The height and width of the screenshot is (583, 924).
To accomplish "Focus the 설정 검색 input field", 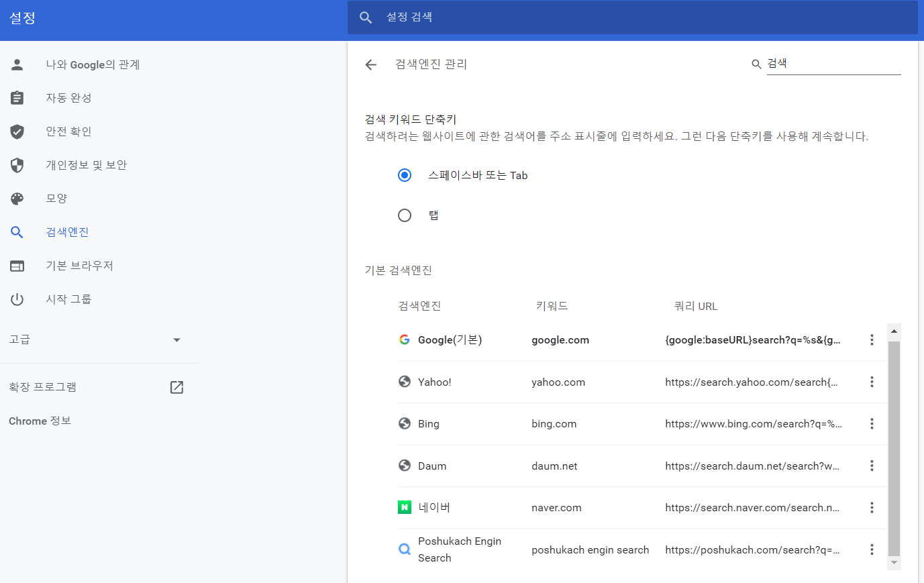I will click(632, 17).
